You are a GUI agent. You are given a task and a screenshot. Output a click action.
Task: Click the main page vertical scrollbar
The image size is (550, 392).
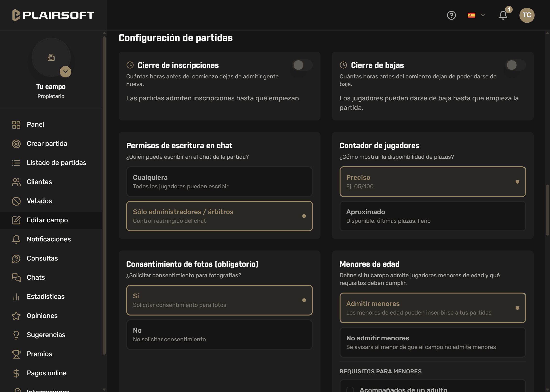(547, 210)
